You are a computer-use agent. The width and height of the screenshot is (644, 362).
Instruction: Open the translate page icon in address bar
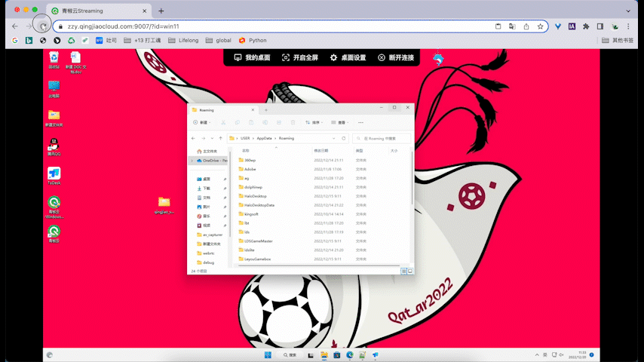512,26
